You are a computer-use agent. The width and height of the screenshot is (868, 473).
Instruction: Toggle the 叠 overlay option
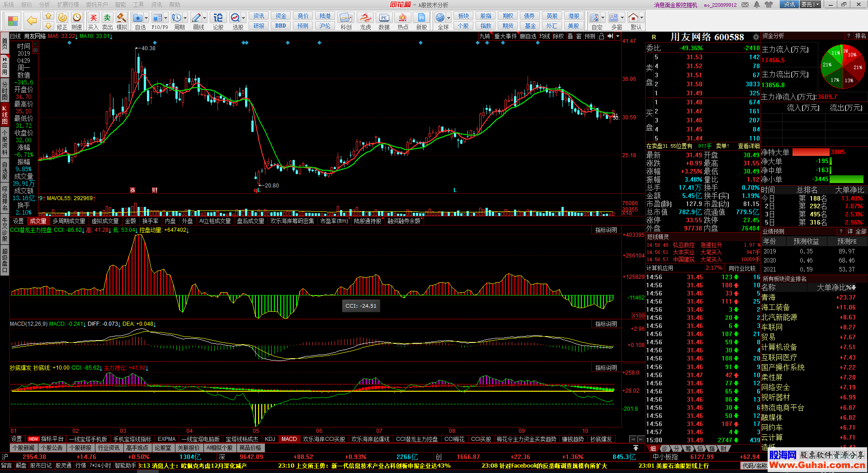(x=570, y=36)
